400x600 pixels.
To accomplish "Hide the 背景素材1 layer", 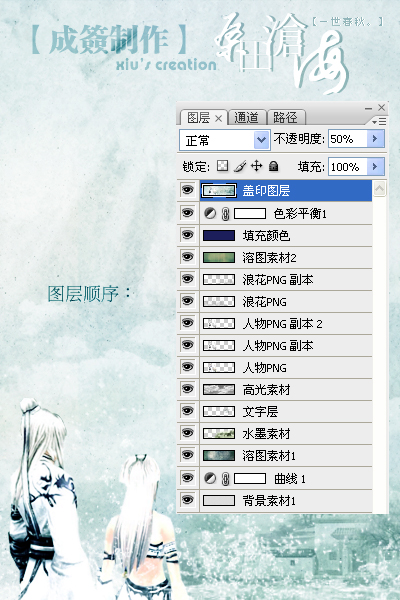I will [187, 500].
